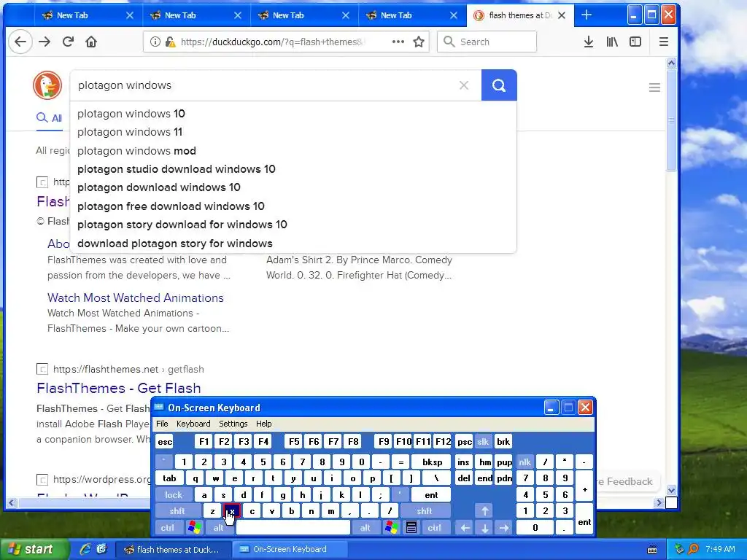Image resolution: width=747 pixels, height=560 pixels.
Task: Toggle the slk scroll lock key
Action: coord(483,441)
